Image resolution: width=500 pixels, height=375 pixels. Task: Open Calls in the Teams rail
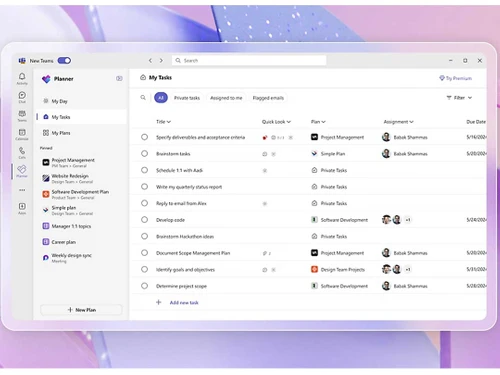coord(22,153)
